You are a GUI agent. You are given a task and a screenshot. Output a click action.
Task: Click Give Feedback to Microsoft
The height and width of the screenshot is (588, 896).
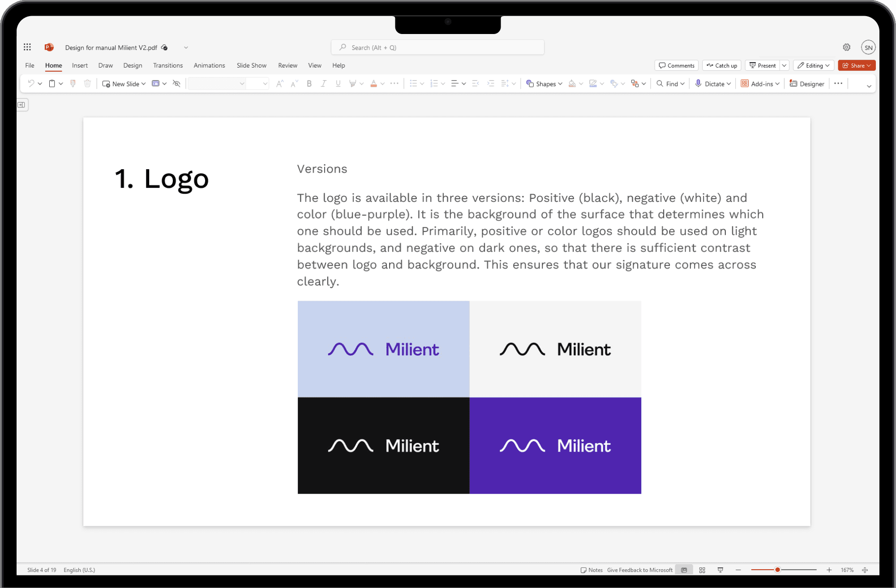point(639,570)
